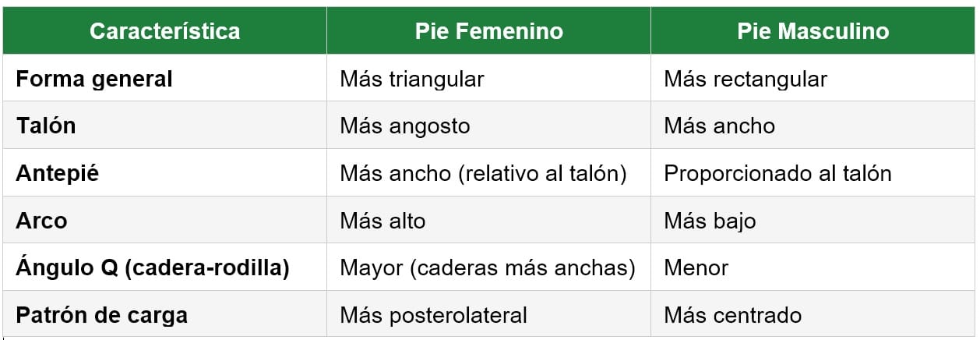Screen dimensions: 980x340
Task: Select the "Patrón de carga" row label
Action: pos(101,315)
